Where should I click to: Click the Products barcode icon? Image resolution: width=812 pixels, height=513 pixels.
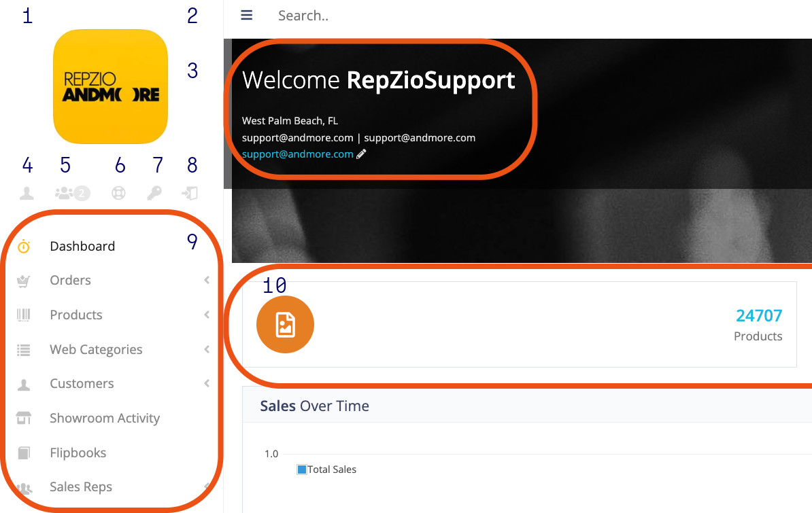pyautogui.click(x=24, y=315)
